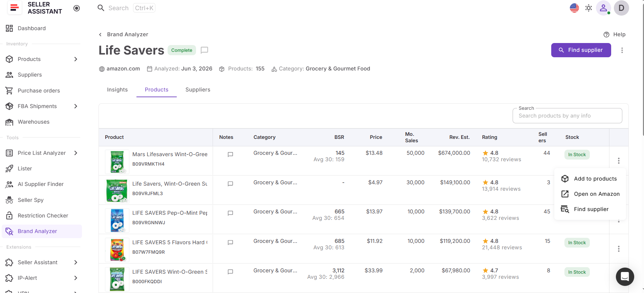Click the Search products by any info field

[x=567, y=116]
